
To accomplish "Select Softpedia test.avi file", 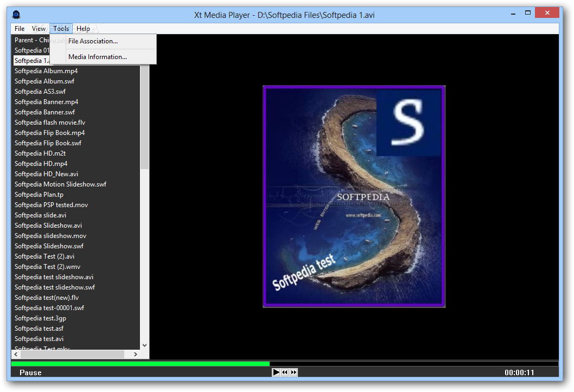I will pos(39,339).
